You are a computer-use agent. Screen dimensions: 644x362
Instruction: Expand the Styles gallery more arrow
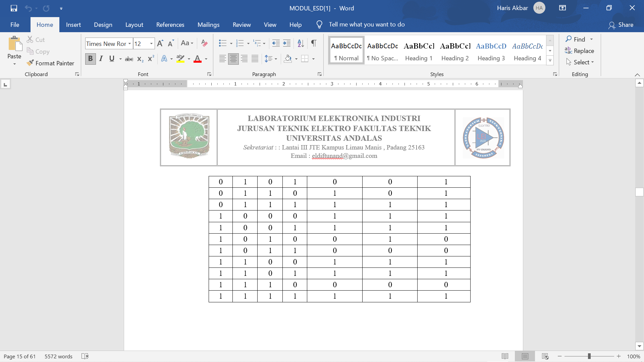coord(550,61)
